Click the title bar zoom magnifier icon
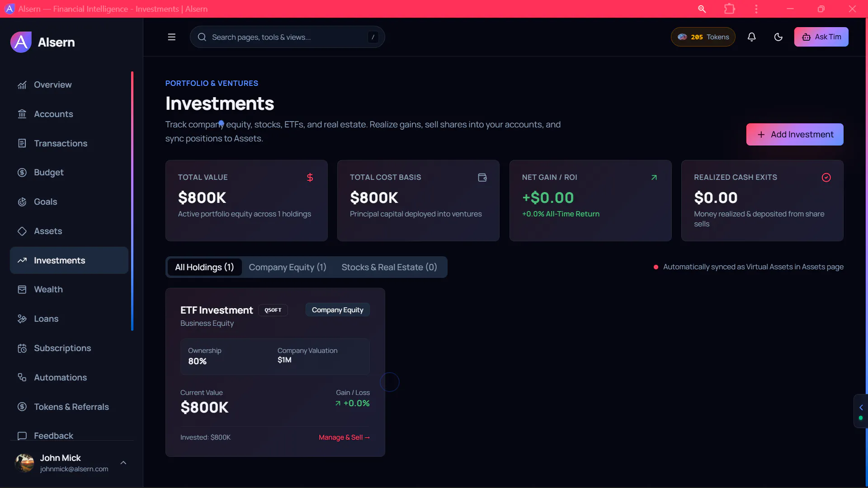The height and width of the screenshot is (488, 868). tap(702, 9)
